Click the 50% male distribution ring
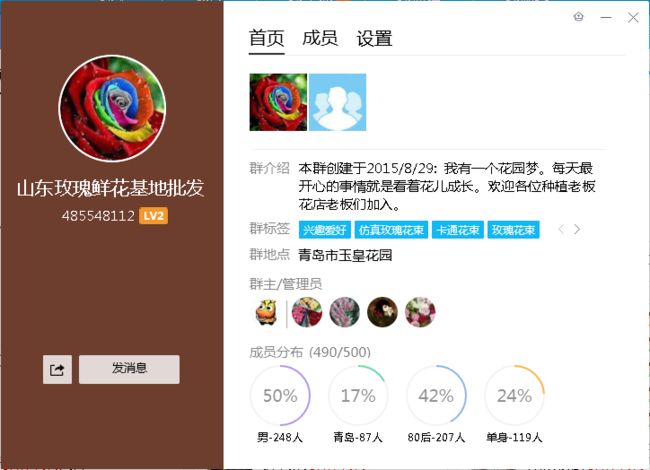The image size is (650, 470). 280,395
